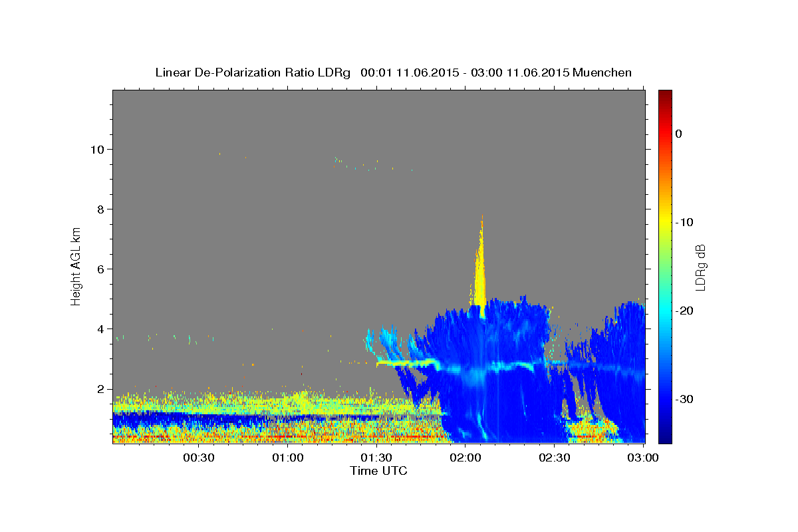The width and height of the screenshot is (798, 532).
Task: Click the yellow band of the colorbar
Action: coord(665,222)
